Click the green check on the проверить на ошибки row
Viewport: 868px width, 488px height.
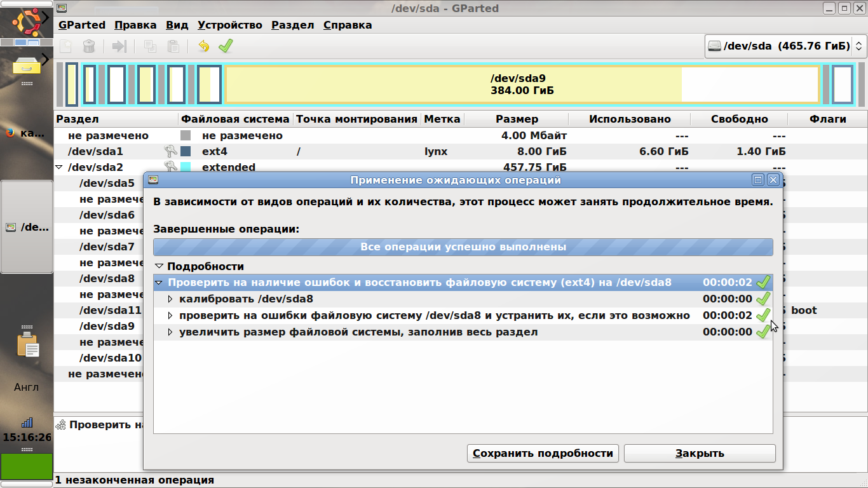pyautogui.click(x=763, y=315)
